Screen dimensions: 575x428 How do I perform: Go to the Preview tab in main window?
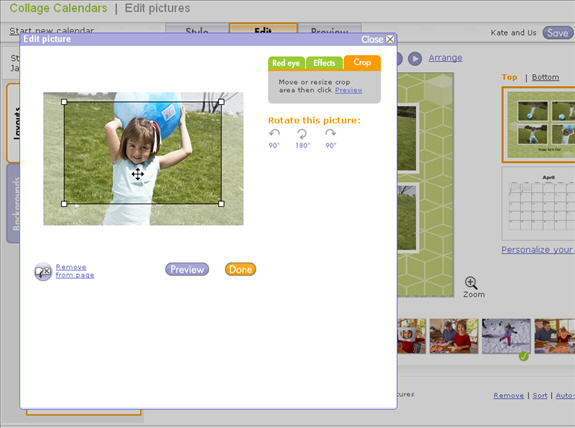(330, 29)
